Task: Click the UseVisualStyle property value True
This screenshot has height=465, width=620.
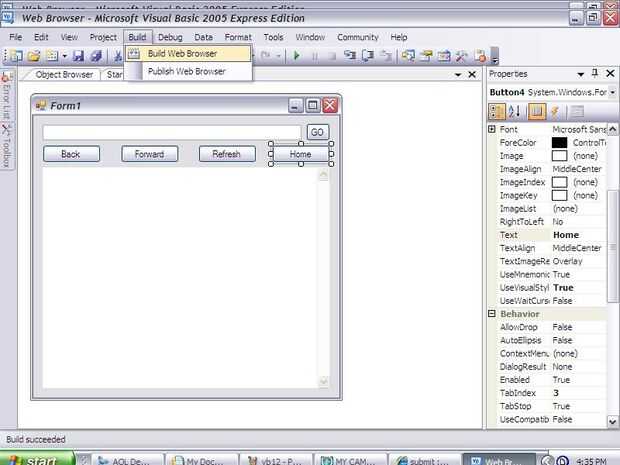Action: [563, 287]
